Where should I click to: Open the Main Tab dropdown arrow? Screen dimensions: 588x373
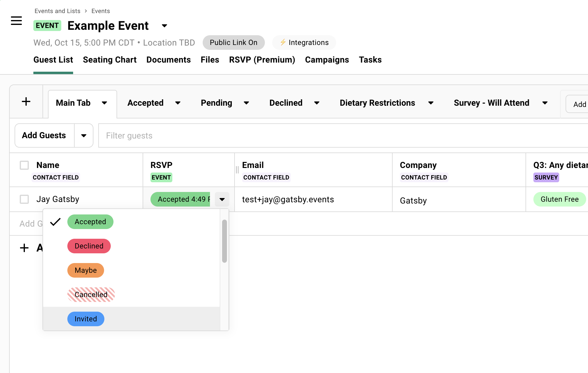[x=104, y=103]
